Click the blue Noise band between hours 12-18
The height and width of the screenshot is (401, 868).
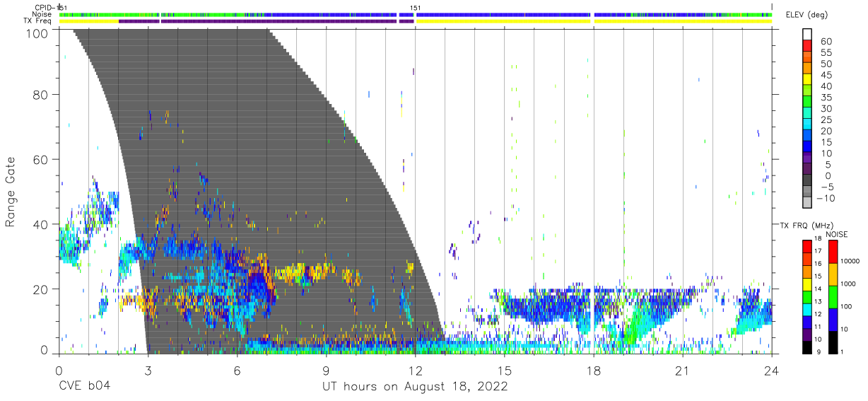click(x=505, y=14)
